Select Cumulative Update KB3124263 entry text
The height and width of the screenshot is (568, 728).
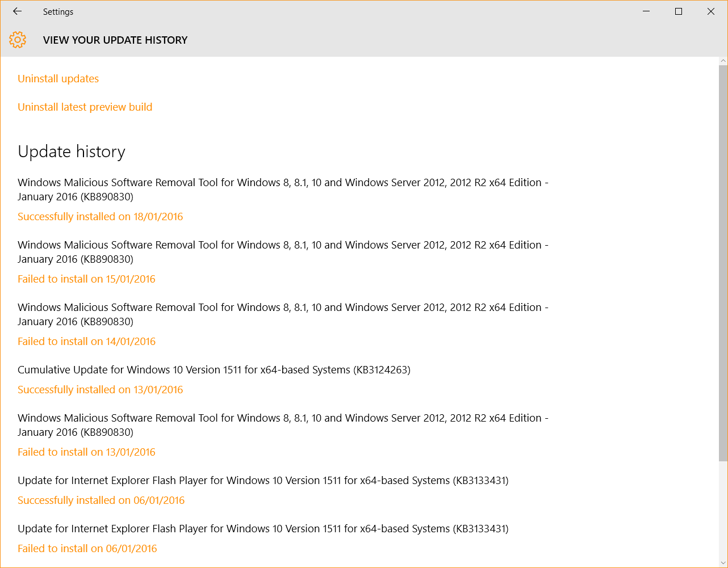(x=214, y=370)
